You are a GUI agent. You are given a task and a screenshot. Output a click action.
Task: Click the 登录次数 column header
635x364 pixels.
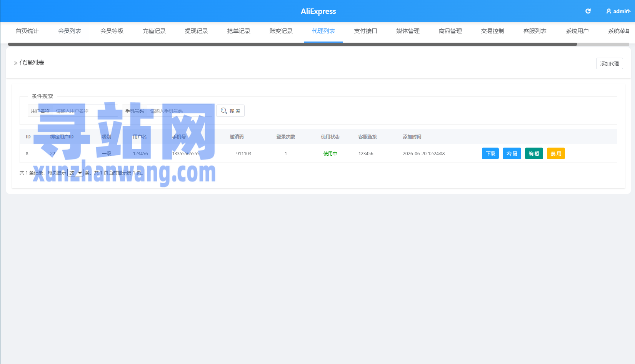click(286, 136)
